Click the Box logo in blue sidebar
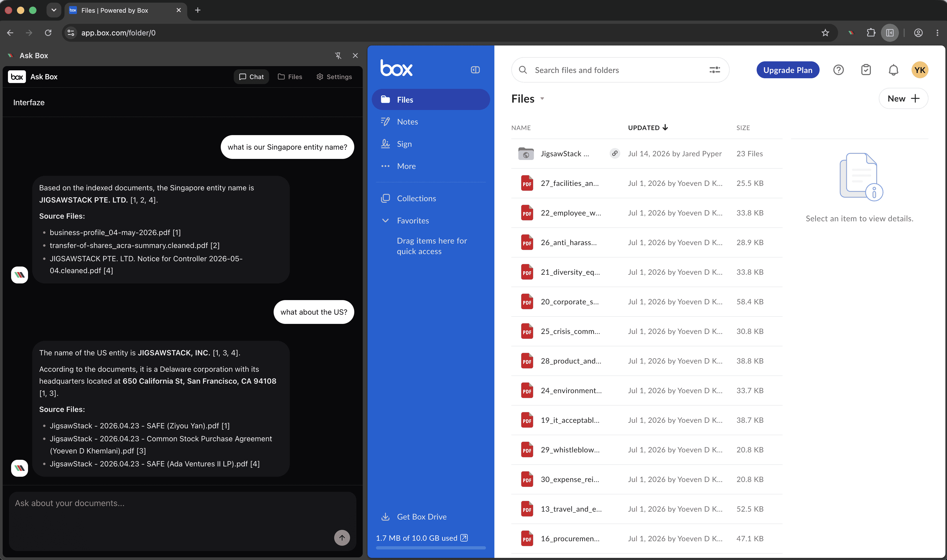947x560 pixels. click(396, 68)
